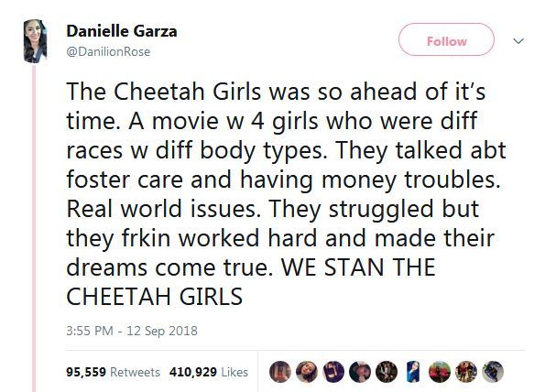Screen dimensions: 556x392
Task: Select the red-toned seventh liker avatar
Action: tap(441, 371)
